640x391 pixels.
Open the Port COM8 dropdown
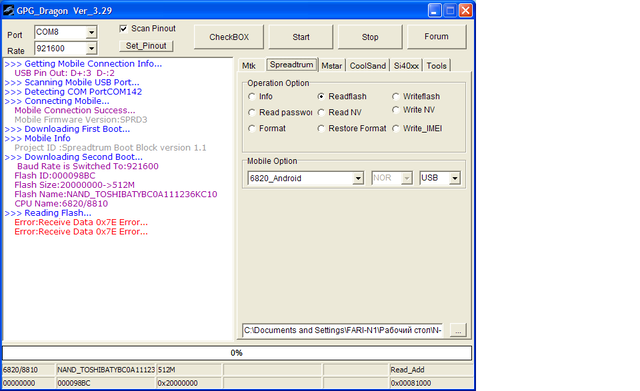coord(91,32)
